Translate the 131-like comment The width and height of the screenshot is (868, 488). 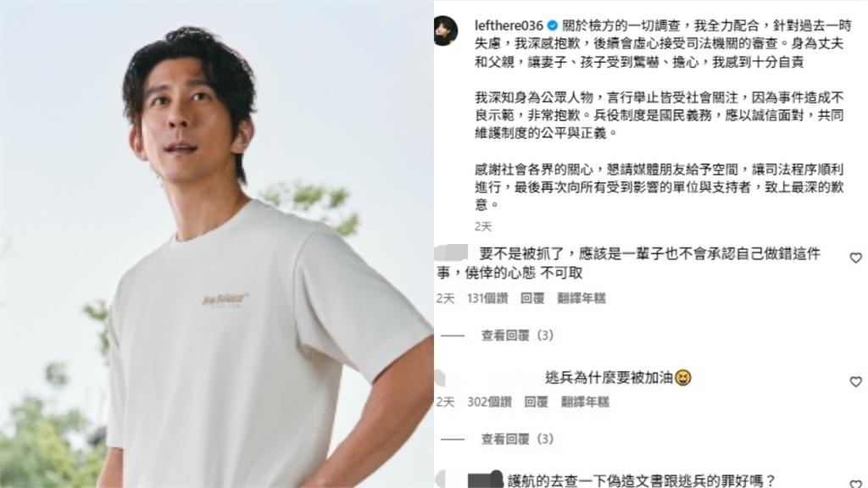coord(581,298)
